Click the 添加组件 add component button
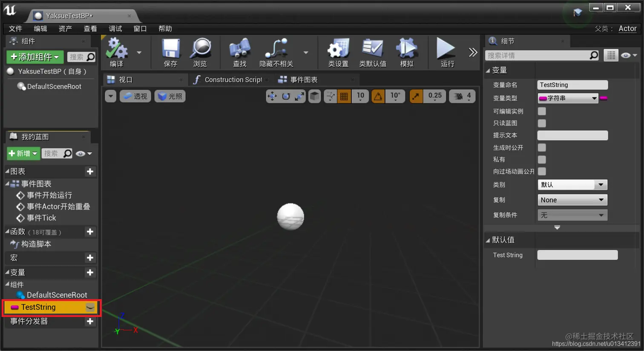 click(x=35, y=57)
